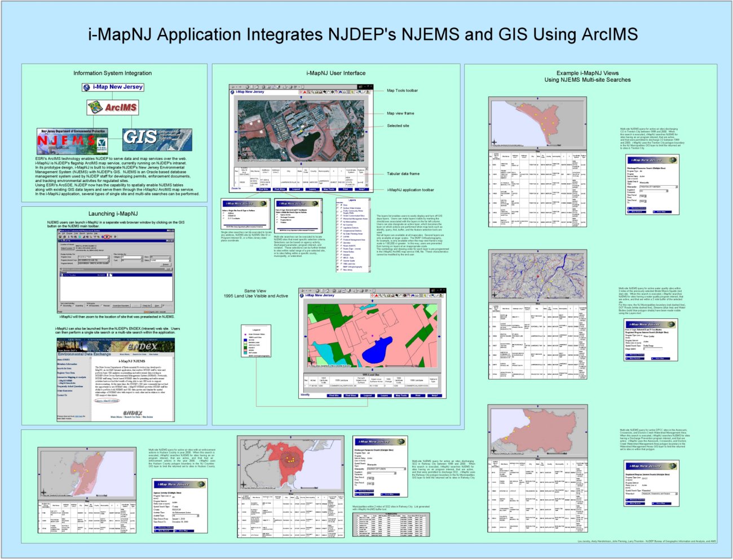Click the scrollbar of the tabular data frame
Screen dimensions: 733x560
(x=366, y=175)
